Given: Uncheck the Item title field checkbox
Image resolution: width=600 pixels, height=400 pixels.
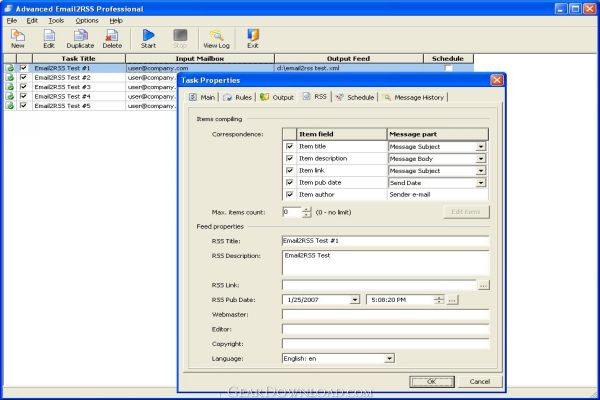Looking at the screenshot, I should pos(290,146).
